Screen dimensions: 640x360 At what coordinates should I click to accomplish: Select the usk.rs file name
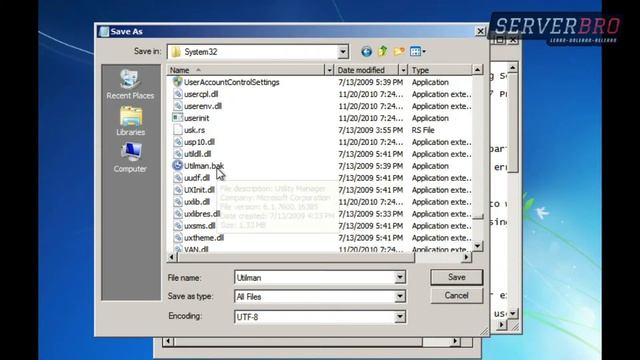(x=194, y=130)
